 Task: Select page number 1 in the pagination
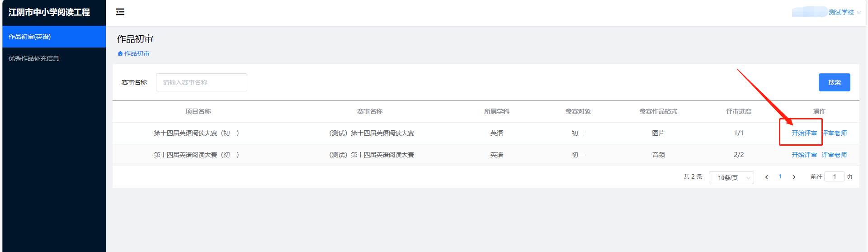(x=780, y=176)
